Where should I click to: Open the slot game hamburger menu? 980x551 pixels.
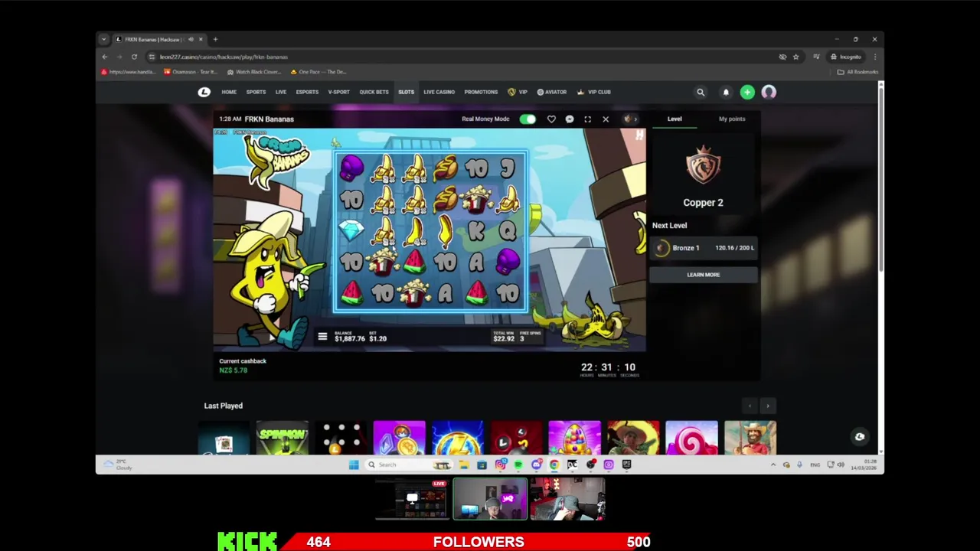point(322,337)
